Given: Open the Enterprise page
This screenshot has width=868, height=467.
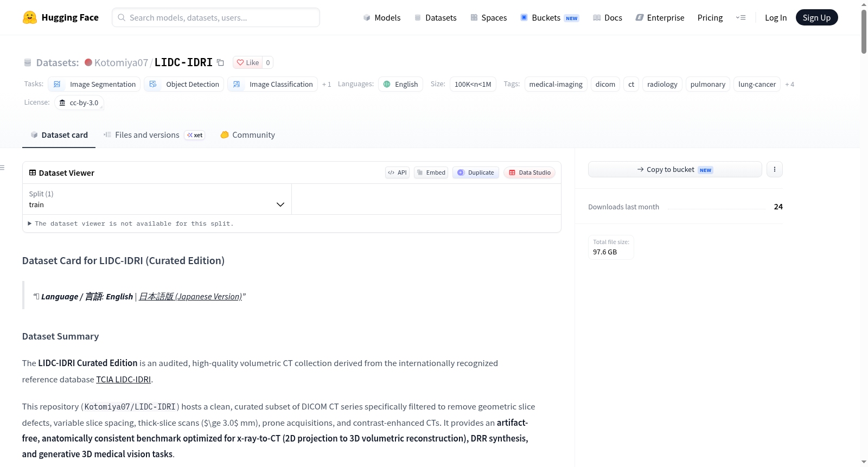Looking at the screenshot, I should click(x=660, y=17).
